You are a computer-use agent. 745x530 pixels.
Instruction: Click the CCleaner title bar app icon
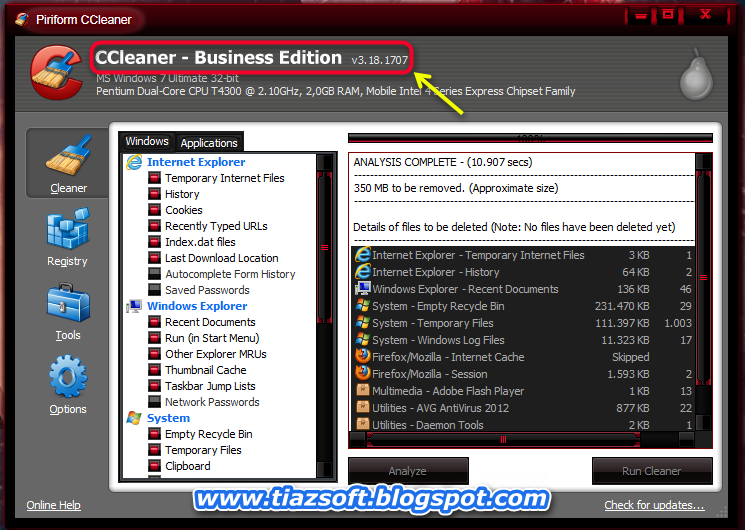(x=22, y=19)
